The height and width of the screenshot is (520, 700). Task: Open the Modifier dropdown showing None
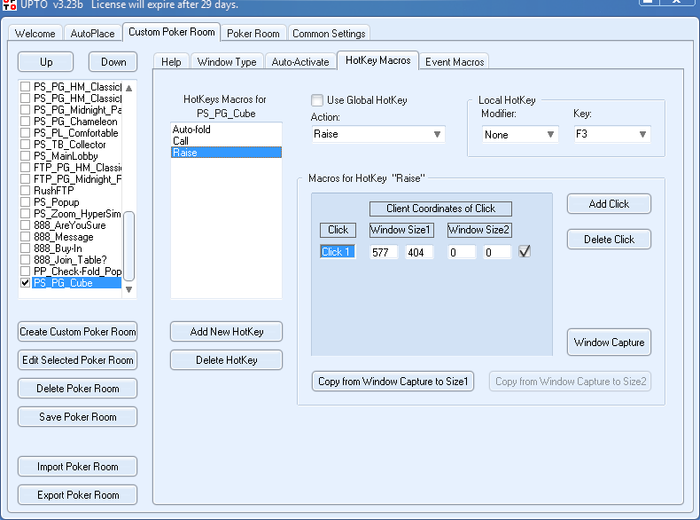(x=520, y=134)
